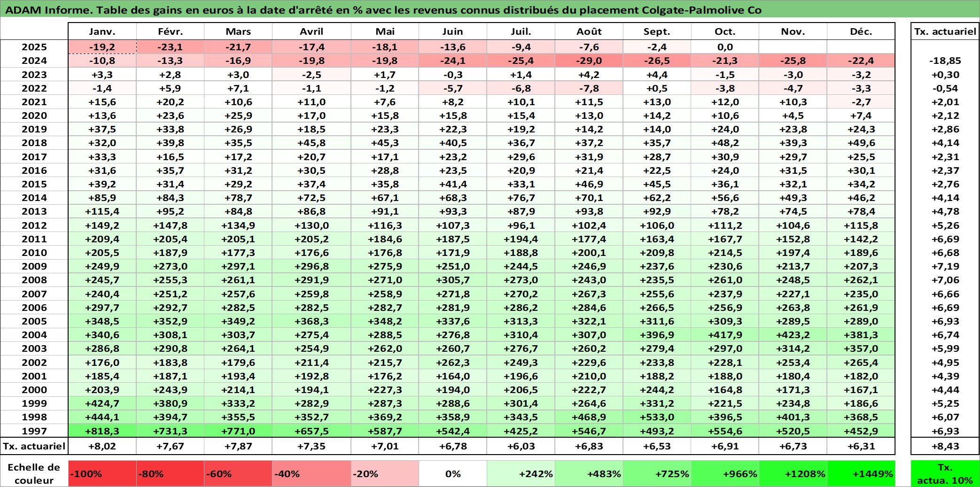
Task: Click the +6,03 actuarial rate under Juil.
Action: pos(521,446)
